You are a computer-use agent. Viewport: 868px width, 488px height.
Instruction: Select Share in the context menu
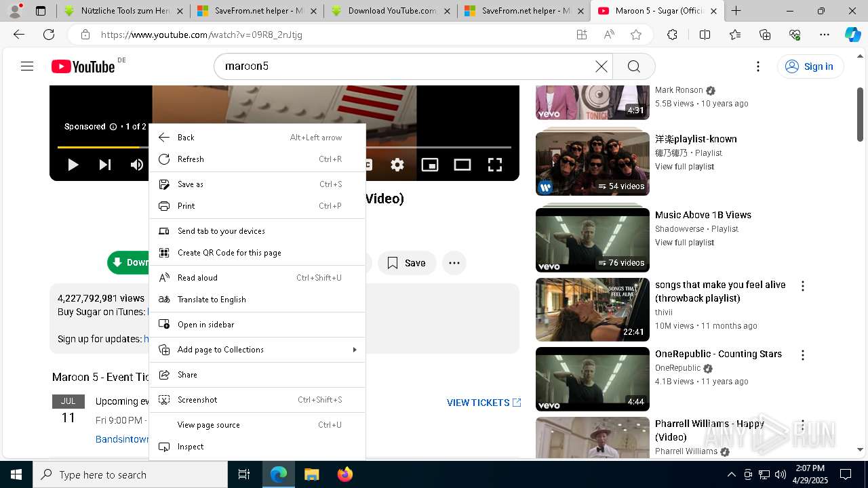[257, 375]
